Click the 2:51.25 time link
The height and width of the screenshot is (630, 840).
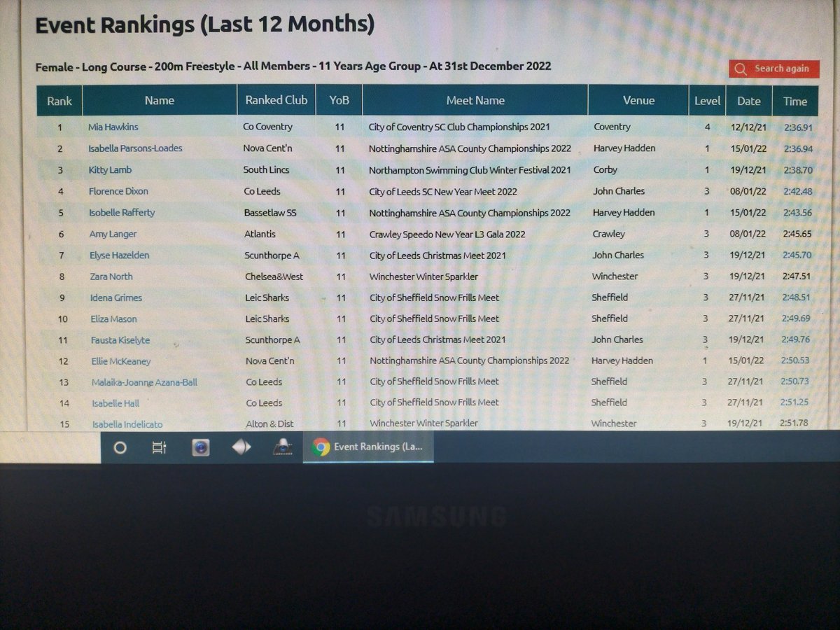click(x=794, y=402)
